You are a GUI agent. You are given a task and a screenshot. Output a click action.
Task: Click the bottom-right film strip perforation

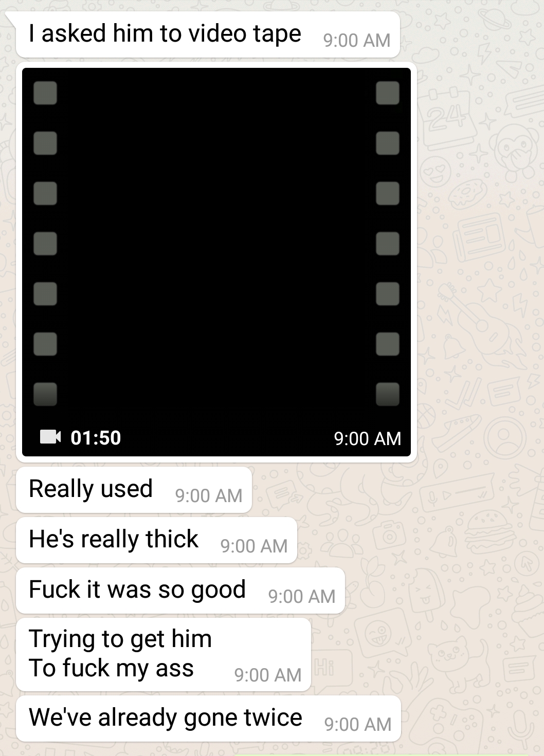point(388,394)
